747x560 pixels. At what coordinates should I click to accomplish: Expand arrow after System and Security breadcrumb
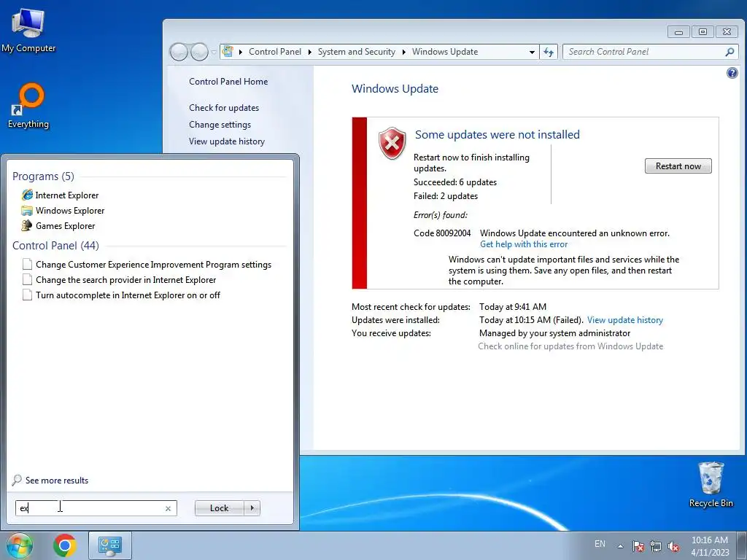[x=403, y=52]
